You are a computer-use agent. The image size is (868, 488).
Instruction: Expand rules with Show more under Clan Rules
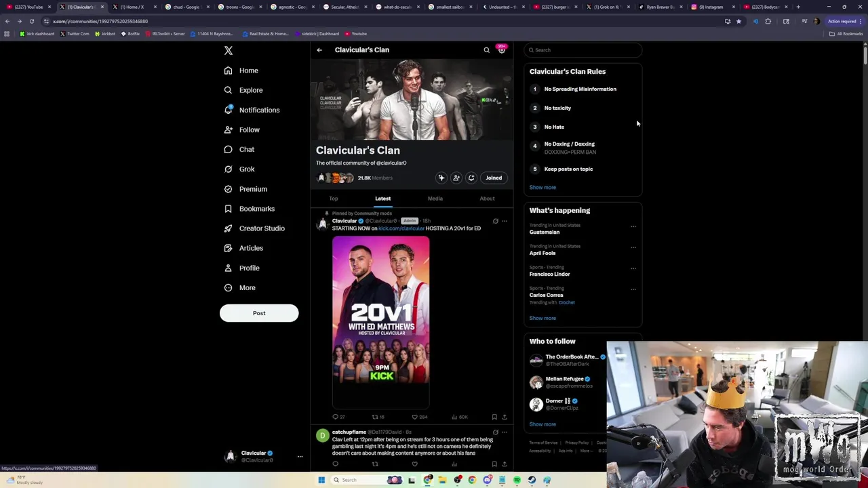542,187
